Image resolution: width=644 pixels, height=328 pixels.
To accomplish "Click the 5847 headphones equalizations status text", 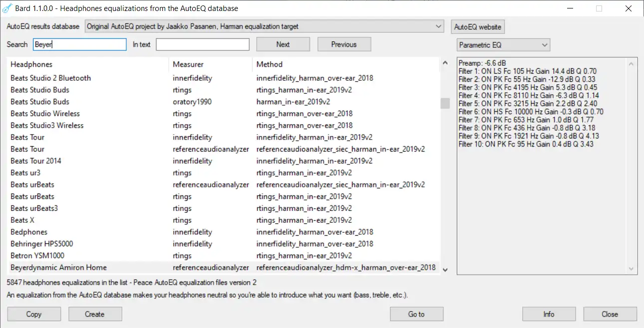I will (x=132, y=283).
